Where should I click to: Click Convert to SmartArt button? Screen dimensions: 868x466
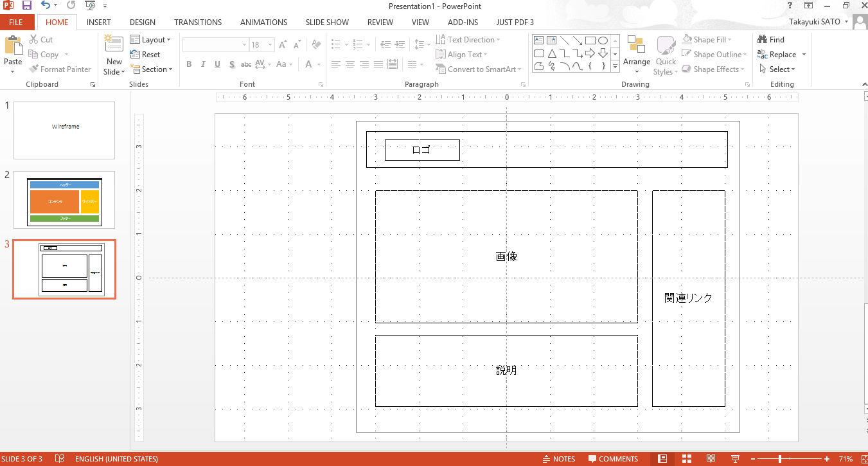[x=478, y=69]
